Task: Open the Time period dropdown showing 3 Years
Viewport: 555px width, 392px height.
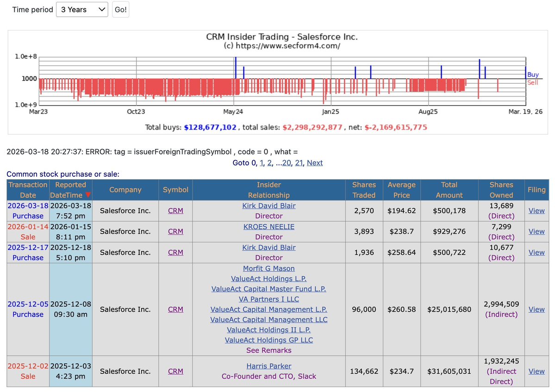Action: click(x=82, y=10)
